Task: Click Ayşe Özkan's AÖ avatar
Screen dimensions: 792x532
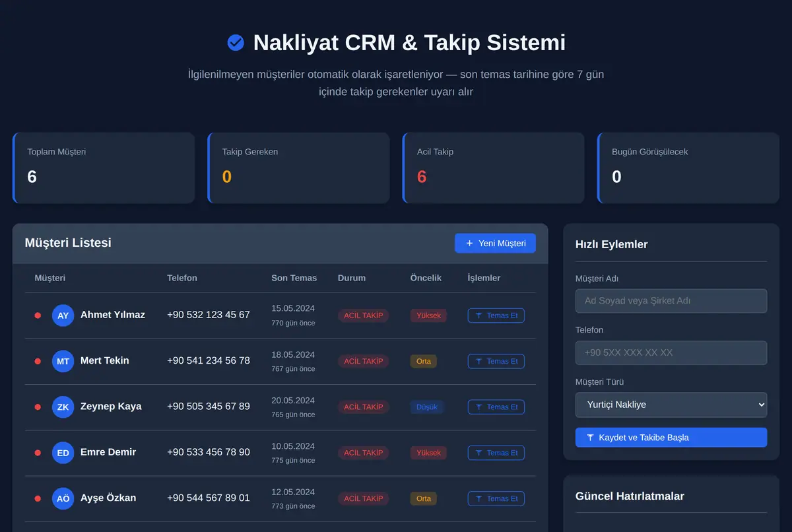Action: (63, 498)
